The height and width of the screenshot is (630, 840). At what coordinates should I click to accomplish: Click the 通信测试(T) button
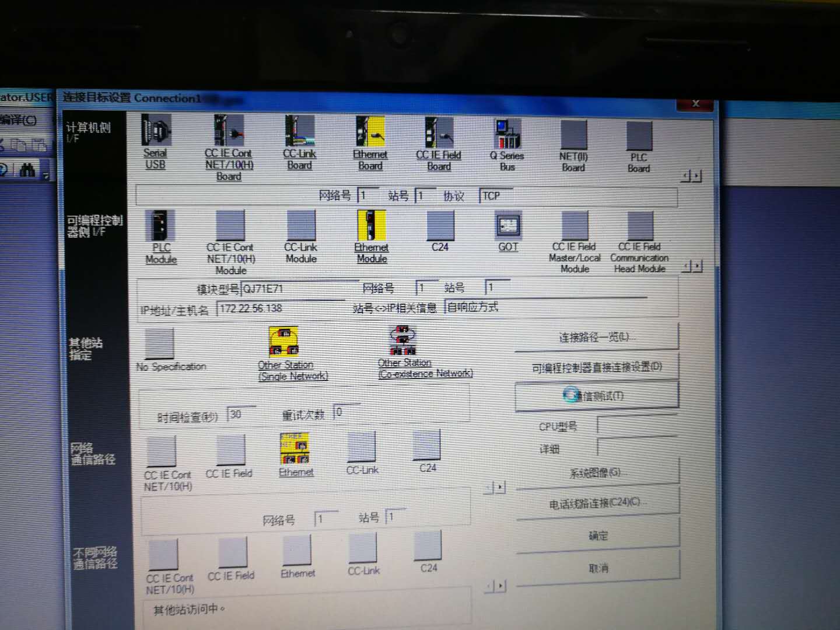(596, 396)
